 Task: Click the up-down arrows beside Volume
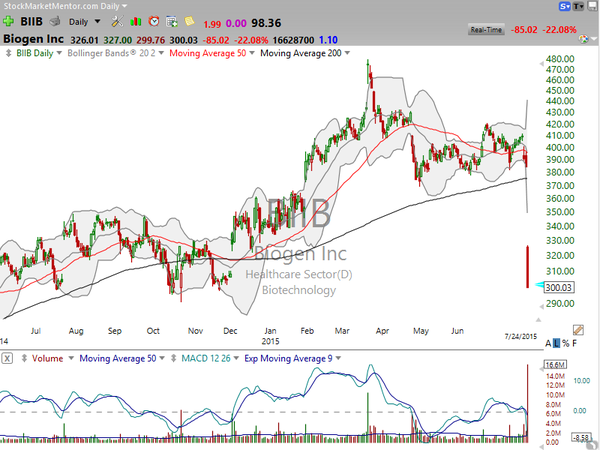[x=24, y=359]
